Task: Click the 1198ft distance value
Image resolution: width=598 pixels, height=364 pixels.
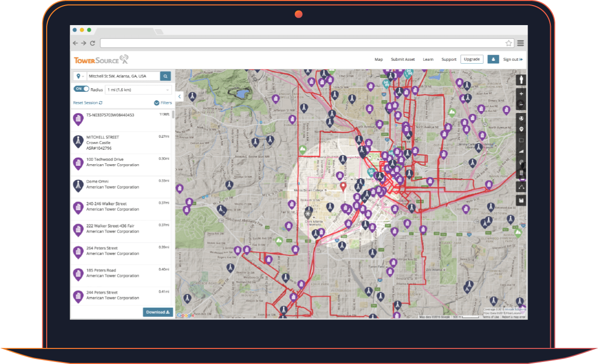Action: click(164, 114)
